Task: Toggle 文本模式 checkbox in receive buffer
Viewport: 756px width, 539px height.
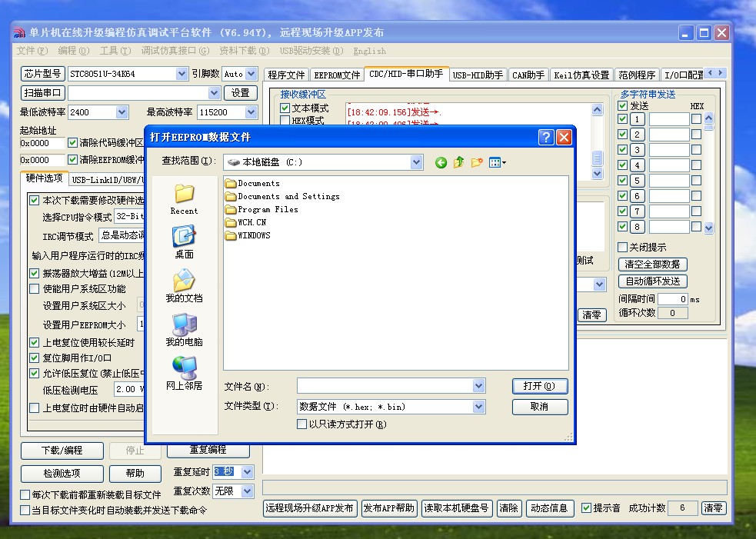Action: tap(285, 108)
